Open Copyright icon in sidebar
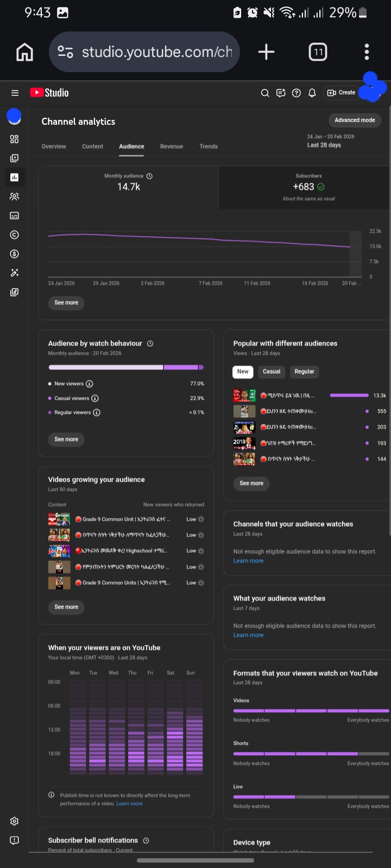Viewport: 391px width, 868px height. pyautogui.click(x=15, y=235)
